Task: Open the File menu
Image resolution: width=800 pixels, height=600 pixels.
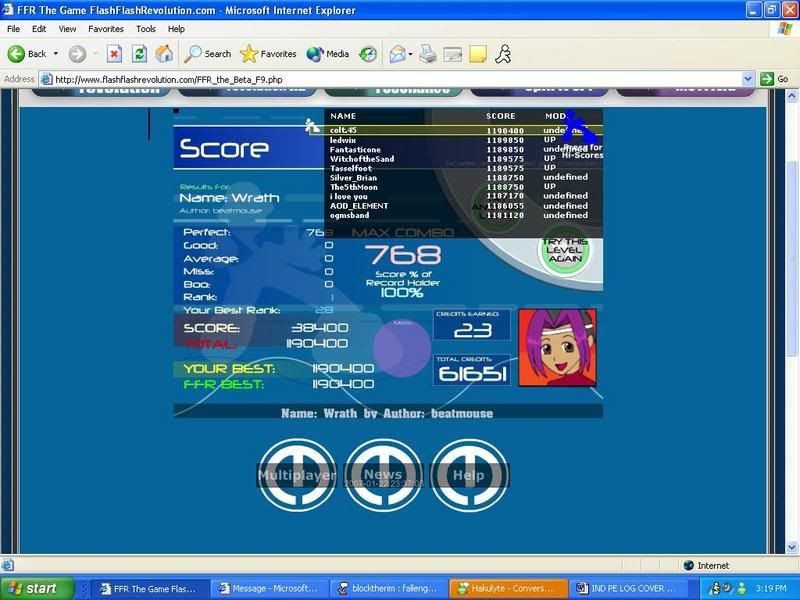Action: (x=13, y=29)
